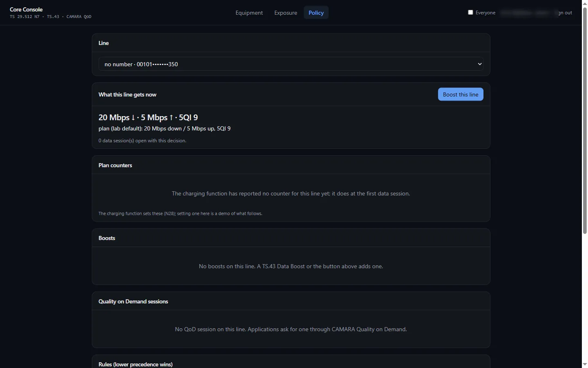Click the '20 Mbps ↓ · 5 Mbps ↑ · 5QI 9' heading
588x368 pixels.
point(148,117)
